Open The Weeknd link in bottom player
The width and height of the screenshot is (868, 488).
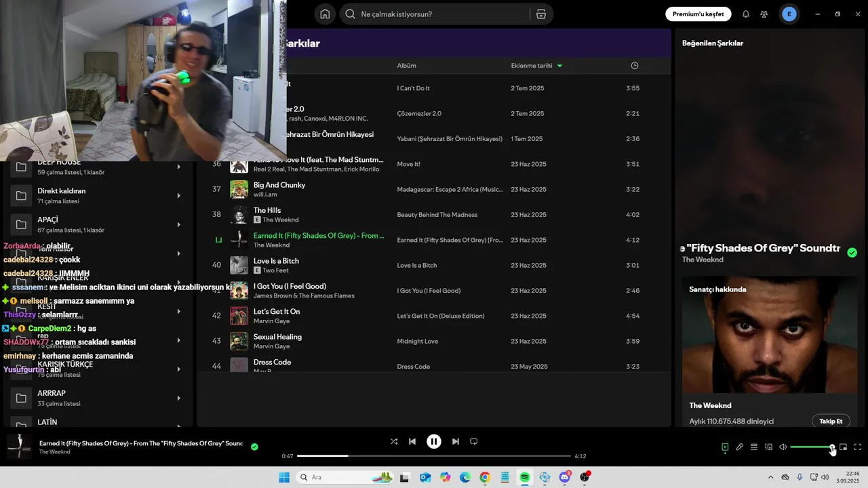[x=54, y=452]
